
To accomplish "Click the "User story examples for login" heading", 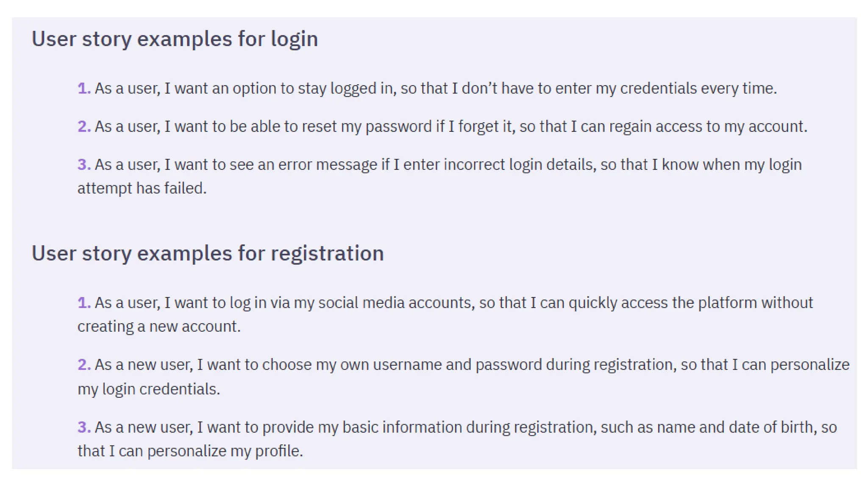I will (175, 39).
